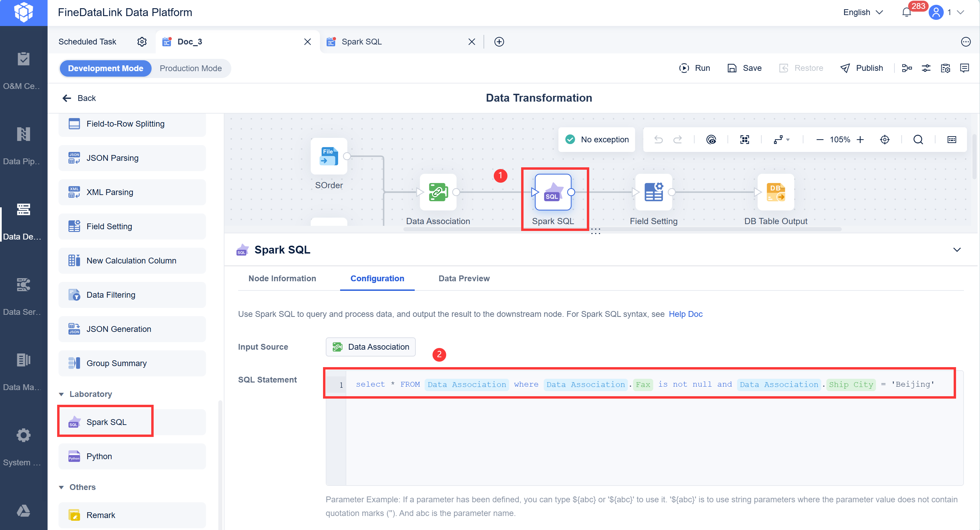This screenshot has width=980, height=530.
Task: Open the notifications bell icon
Action: [906, 12]
